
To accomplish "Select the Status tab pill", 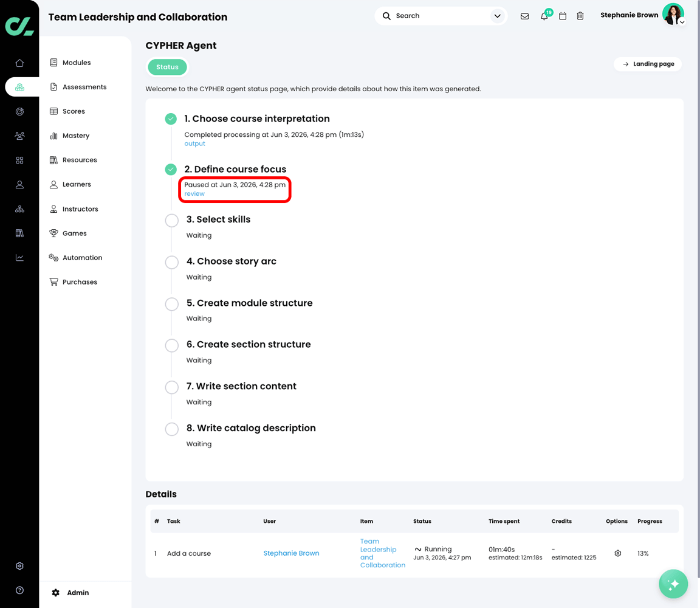I will coord(168,67).
